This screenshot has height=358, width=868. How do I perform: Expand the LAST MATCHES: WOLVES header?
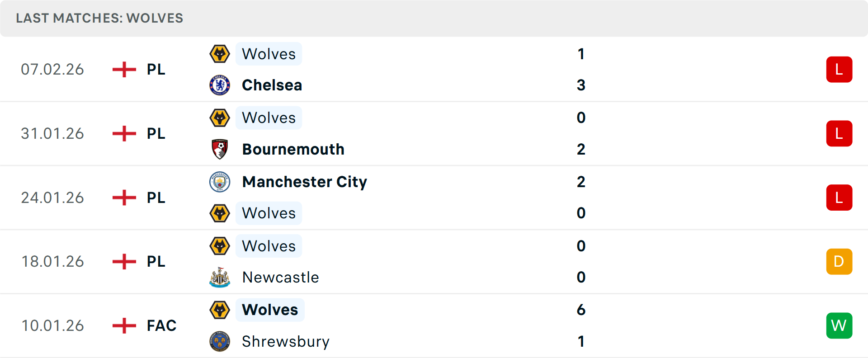point(99,18)
